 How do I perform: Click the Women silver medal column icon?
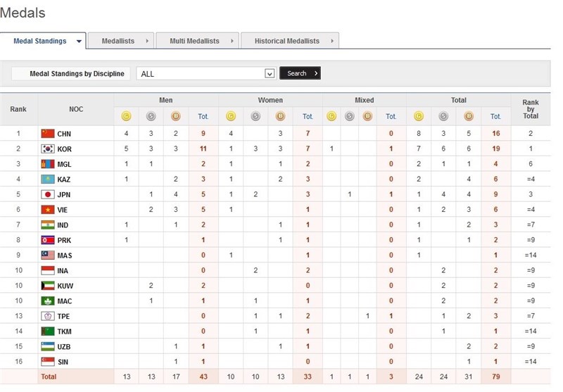point(255,116)
